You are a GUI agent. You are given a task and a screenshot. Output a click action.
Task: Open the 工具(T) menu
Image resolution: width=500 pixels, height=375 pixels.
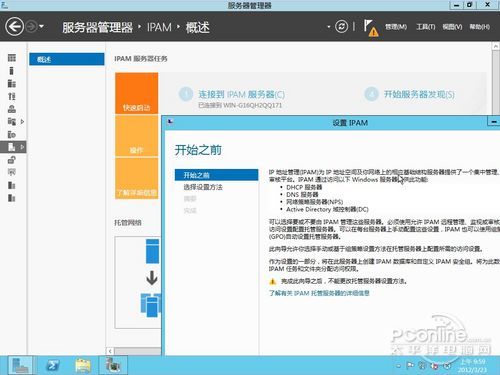point(426,27)
